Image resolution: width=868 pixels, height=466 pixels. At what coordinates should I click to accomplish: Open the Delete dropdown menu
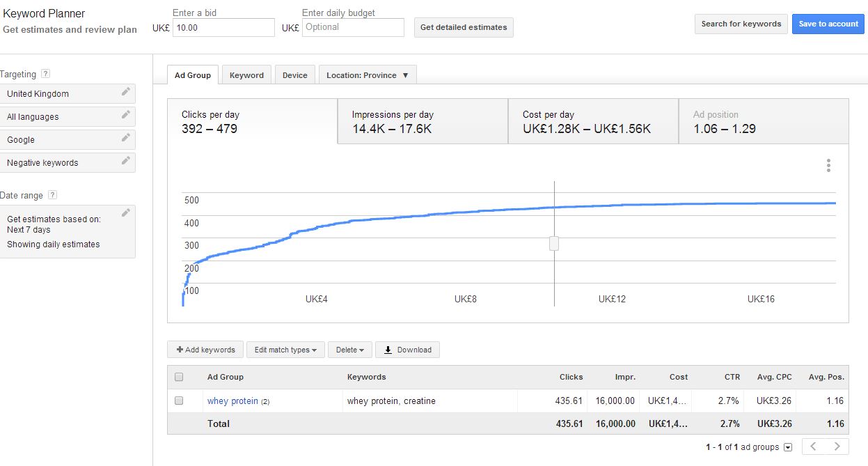point(349,350)
